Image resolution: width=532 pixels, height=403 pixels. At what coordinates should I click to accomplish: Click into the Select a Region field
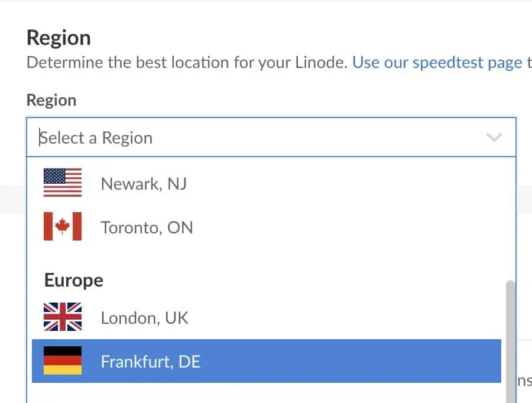click(x=236, y=138)
